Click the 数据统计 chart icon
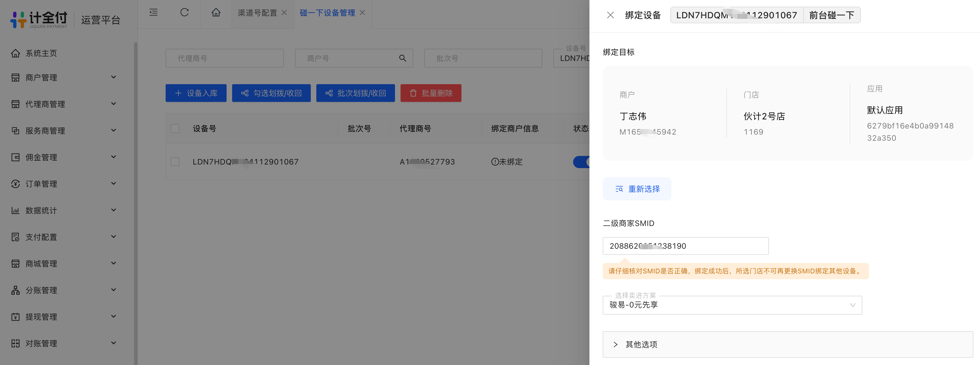The height and width of the screenshot is (365, 980). [15, 211]
